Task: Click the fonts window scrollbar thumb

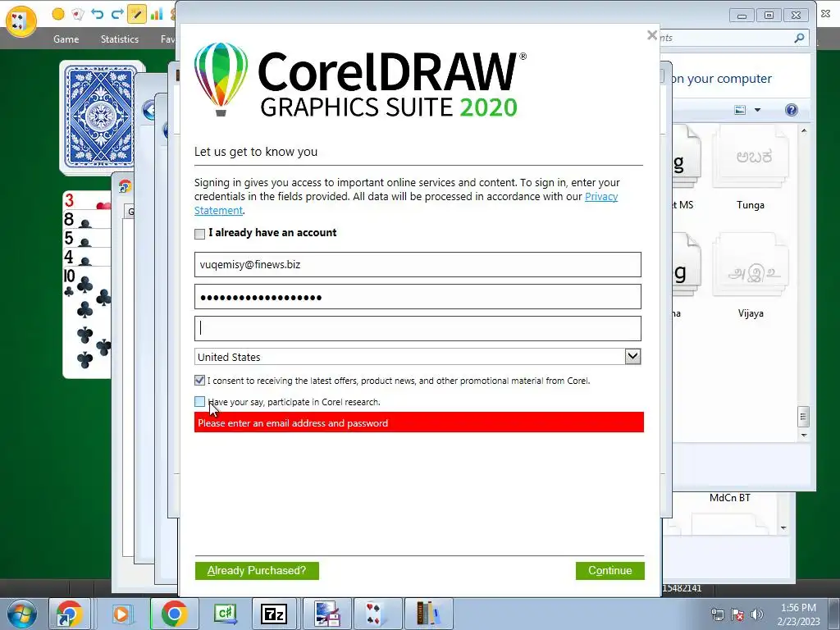Action: tap(803, 416)
